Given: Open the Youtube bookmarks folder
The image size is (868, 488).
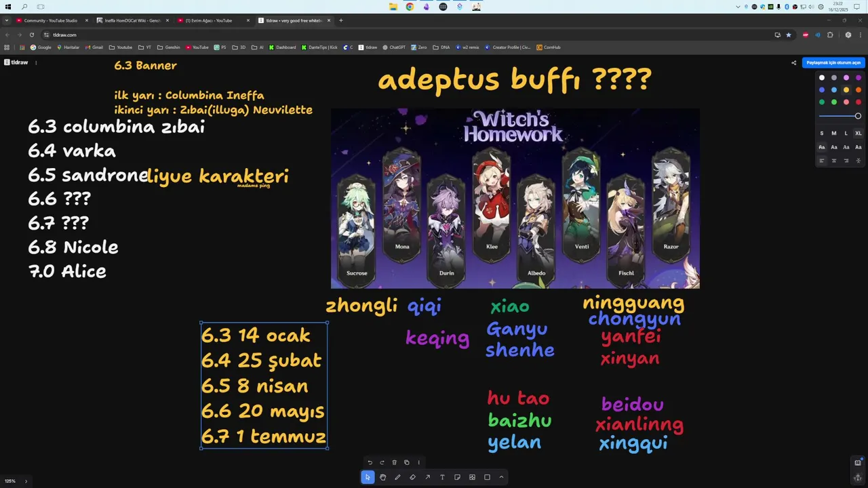Looking at the screenshot, I should tap(121, 47).
